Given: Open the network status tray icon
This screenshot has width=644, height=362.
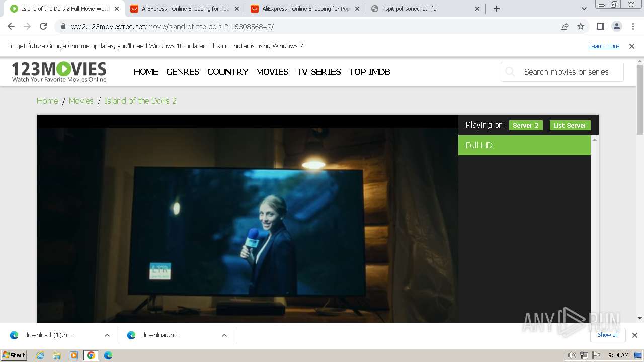Looking at the screenshot, I should coord(584,355).
